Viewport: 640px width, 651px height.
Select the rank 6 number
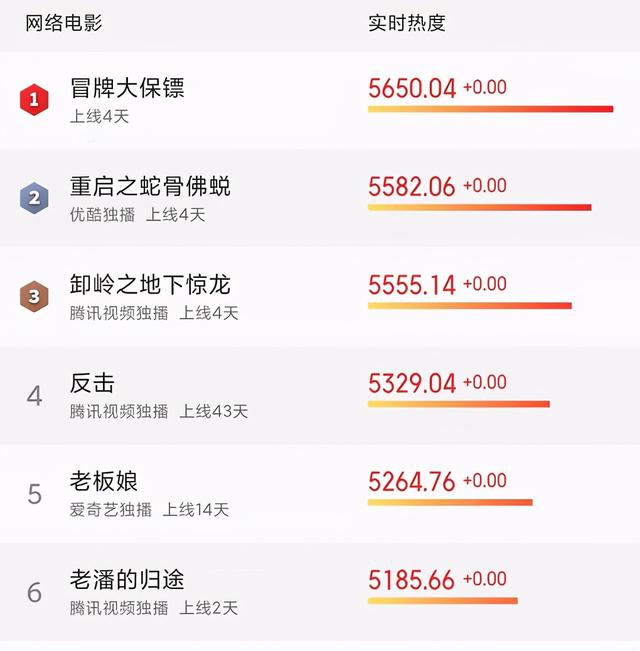click(34, 592)
